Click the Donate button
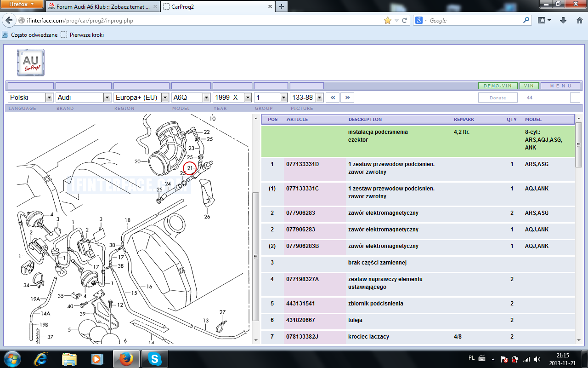The image size is (588, 368). (498, 98)
